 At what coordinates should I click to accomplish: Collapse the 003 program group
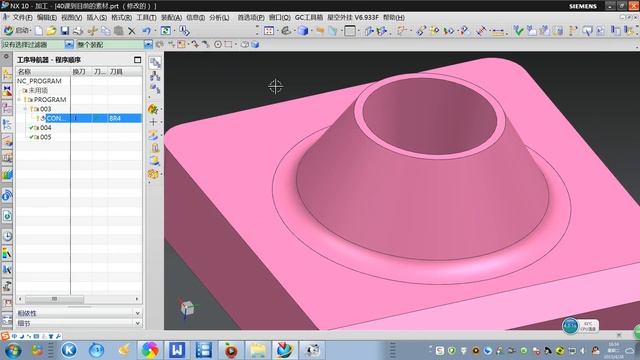click(25, 109)
